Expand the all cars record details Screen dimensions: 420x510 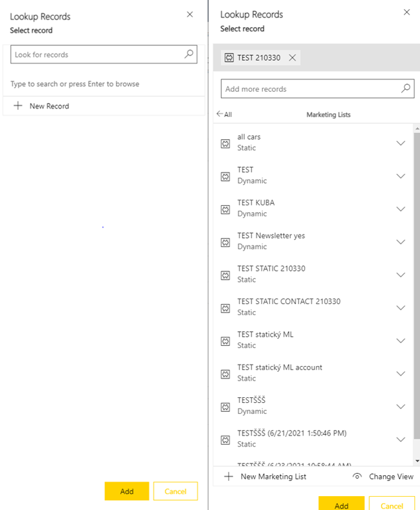tap(401, 143)
